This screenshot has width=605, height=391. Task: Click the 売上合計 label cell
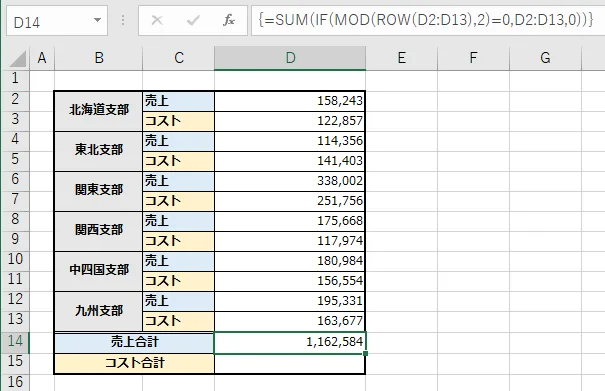point(134,342)
